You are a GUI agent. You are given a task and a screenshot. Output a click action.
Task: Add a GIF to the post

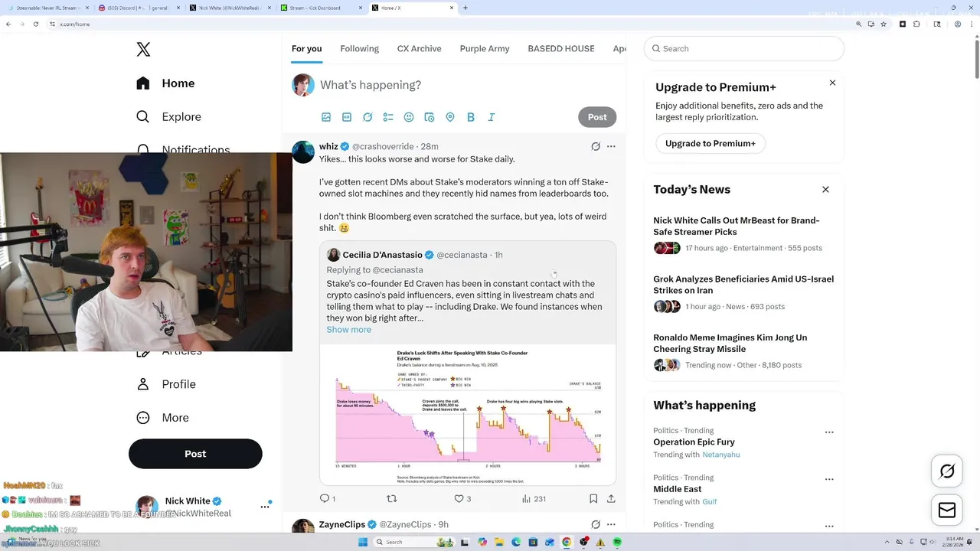point(347,117)
